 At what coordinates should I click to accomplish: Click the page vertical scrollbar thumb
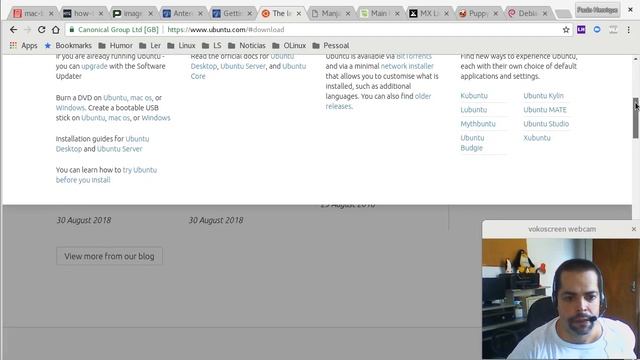[636, 118]
